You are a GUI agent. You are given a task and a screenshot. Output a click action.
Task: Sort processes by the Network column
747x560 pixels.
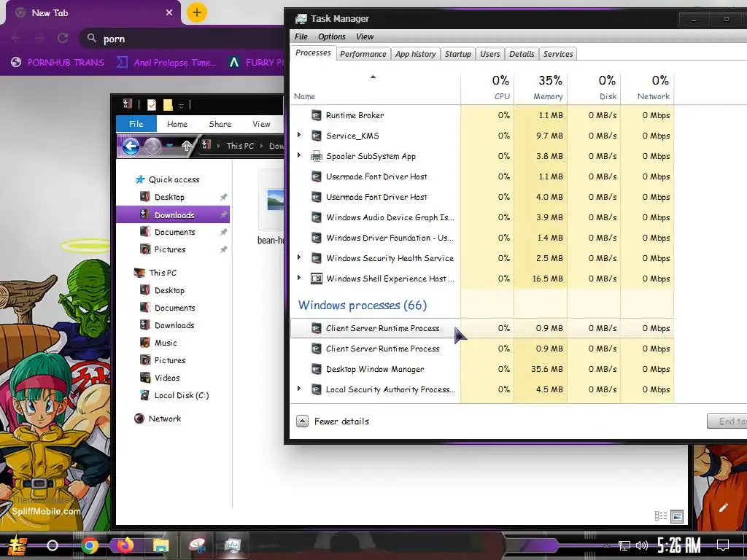pyautogui.click(x=648, y=87)
